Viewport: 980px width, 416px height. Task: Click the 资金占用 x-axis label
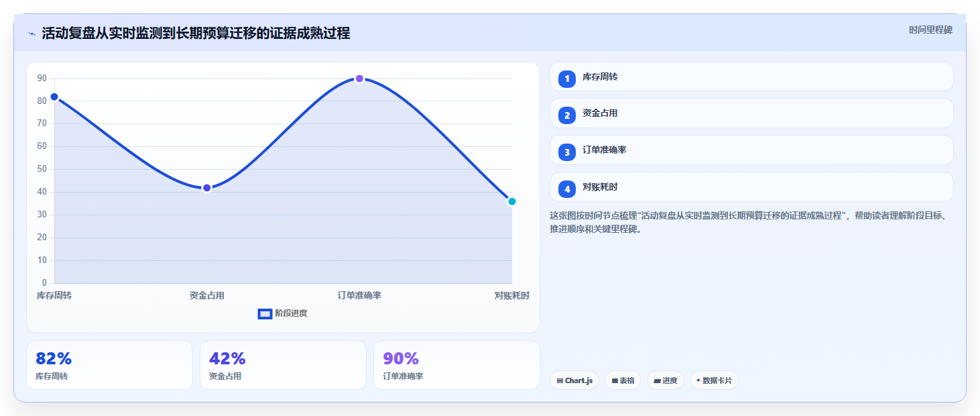click(x=207, y=295)
